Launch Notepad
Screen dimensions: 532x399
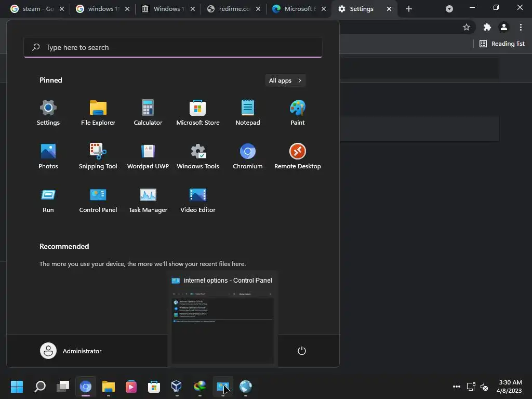[248, 113]
